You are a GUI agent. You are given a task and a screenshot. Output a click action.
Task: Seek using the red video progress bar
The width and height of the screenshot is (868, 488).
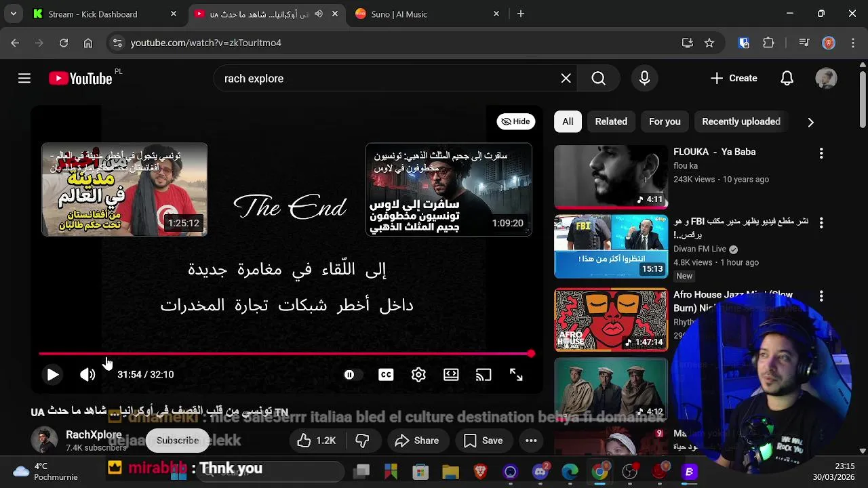pos(285,353)
